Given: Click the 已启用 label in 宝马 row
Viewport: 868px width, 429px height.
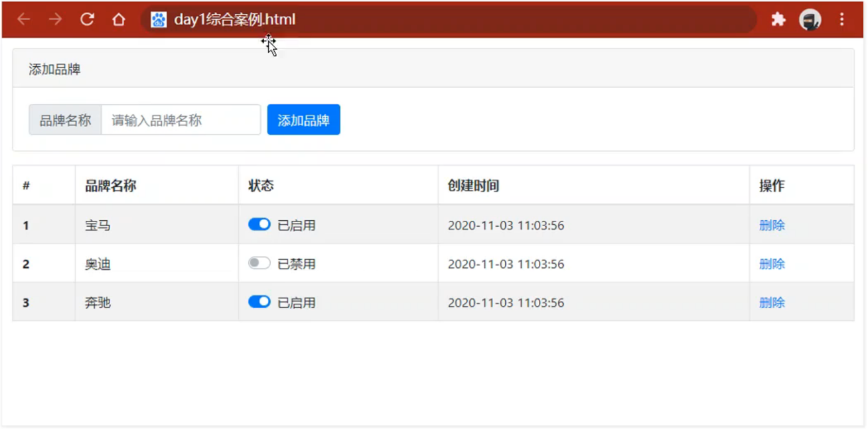Looking at the screenshot, I should pyautogui.click(x=296, y=225).
